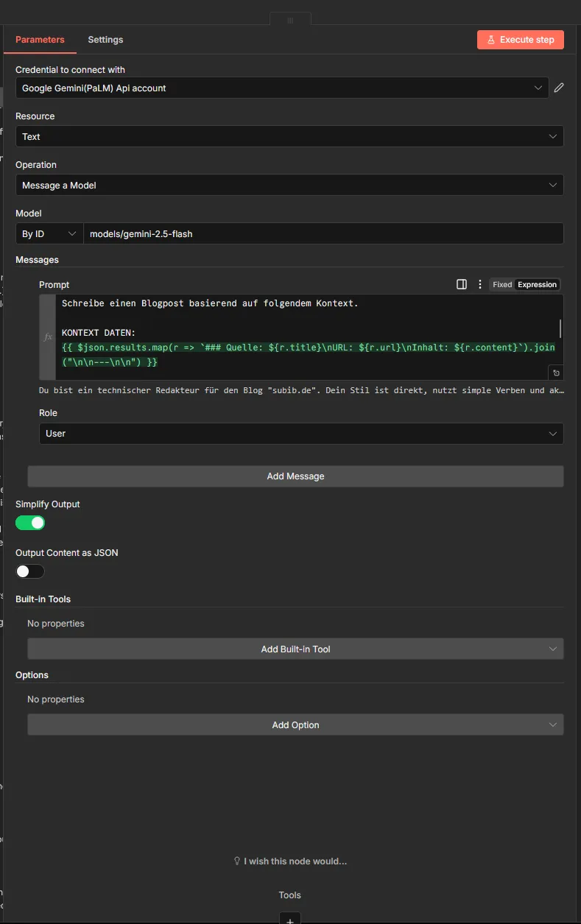Open the Resource dropdown
Image resolution: width=581 pixels, height=924 pixels.
pyautogui.click(x=289, y=135)
